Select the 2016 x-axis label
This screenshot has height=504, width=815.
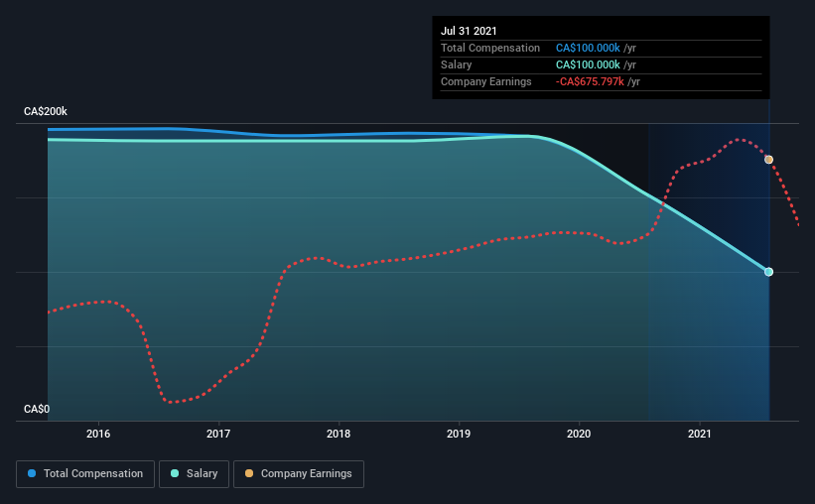(98, 434)
